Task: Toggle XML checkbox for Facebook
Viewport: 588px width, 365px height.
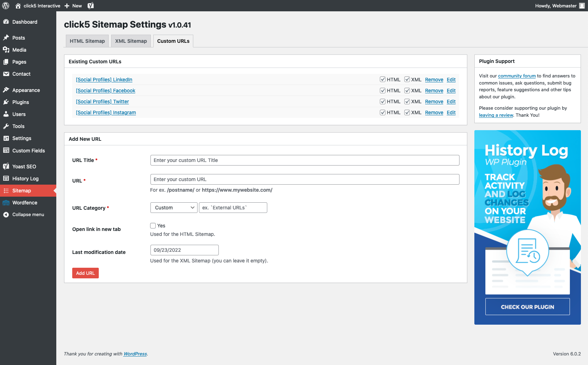Action: pos(407,90)
